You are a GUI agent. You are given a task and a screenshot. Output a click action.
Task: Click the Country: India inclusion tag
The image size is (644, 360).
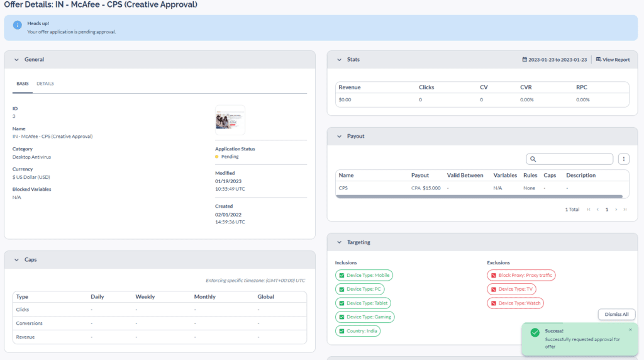pyautogui.click(x=358, y=331)
